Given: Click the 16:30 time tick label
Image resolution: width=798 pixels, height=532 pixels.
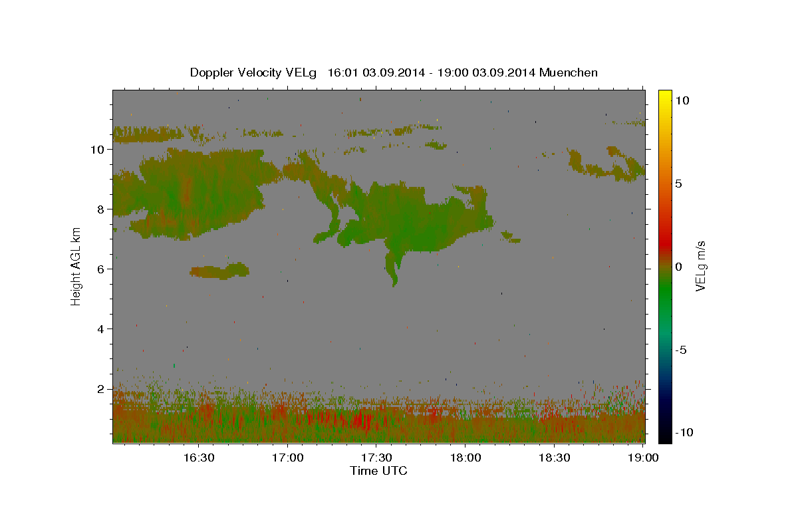Looking at the screenshot, I should 198,458.
